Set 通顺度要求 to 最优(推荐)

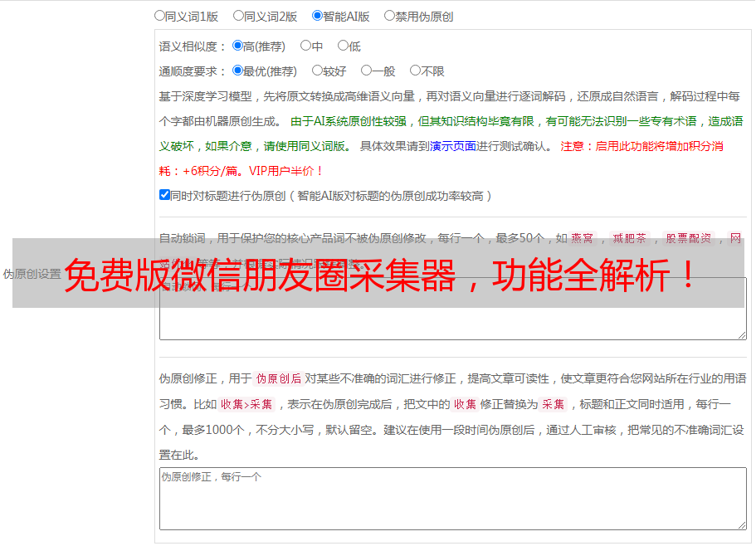pos(237,71)
